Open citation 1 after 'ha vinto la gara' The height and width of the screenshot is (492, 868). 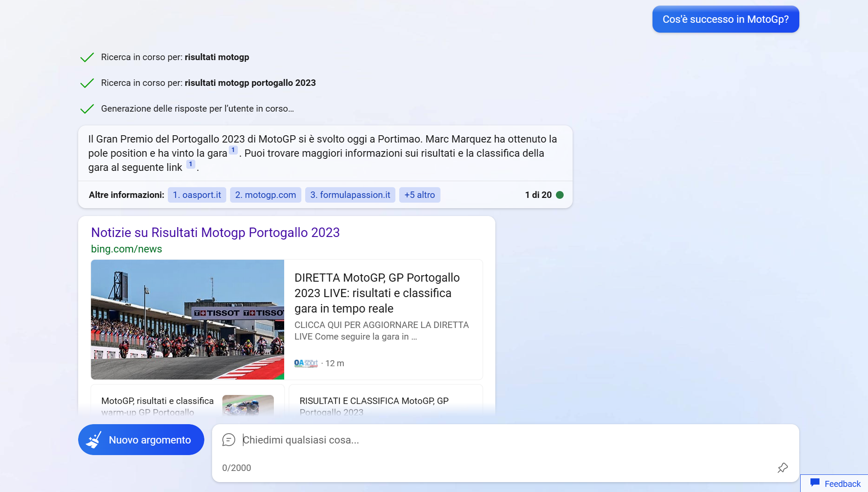233,149
